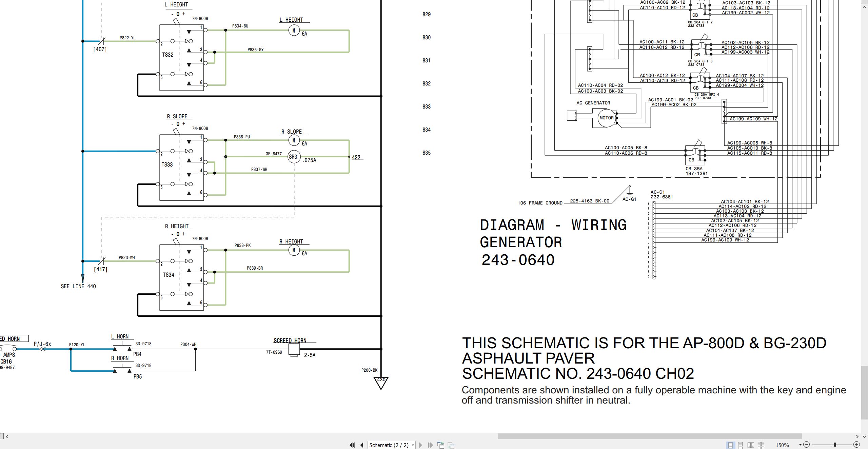Click the zoom slider handle
The height and width of the screenshot is (449, 868).
point(834,445)
